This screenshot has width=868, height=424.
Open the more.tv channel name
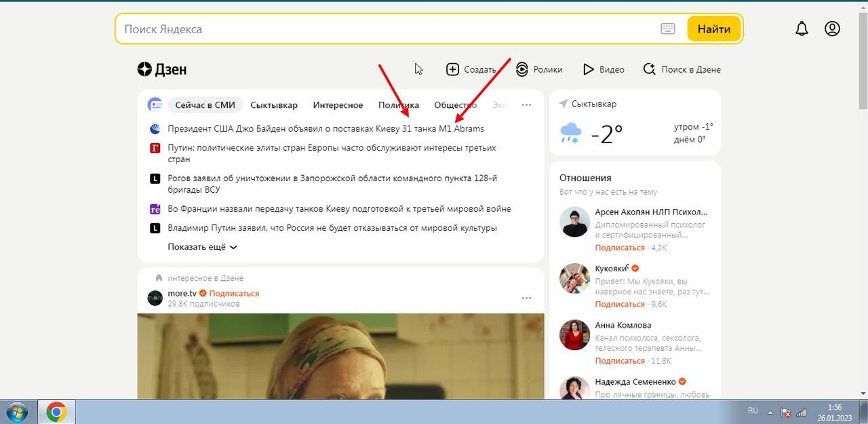tap(182, 293)
